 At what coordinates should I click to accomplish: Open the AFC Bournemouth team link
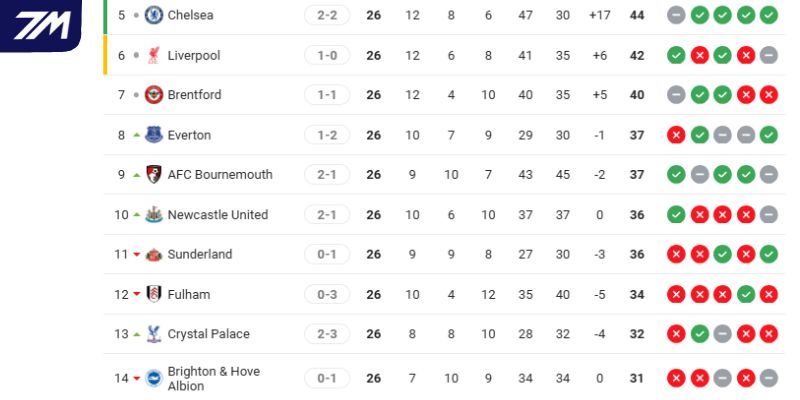(220, 174)
